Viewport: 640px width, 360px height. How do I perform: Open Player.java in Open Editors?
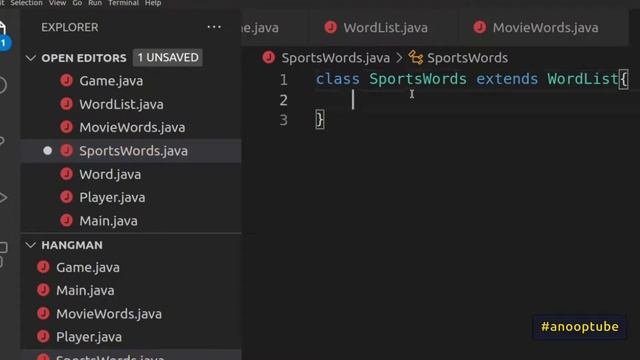[x=112, y=198]
